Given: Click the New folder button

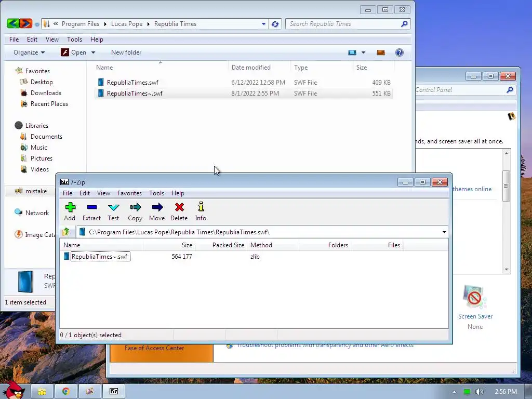Looking at the screenshot, I should (126, 52).
